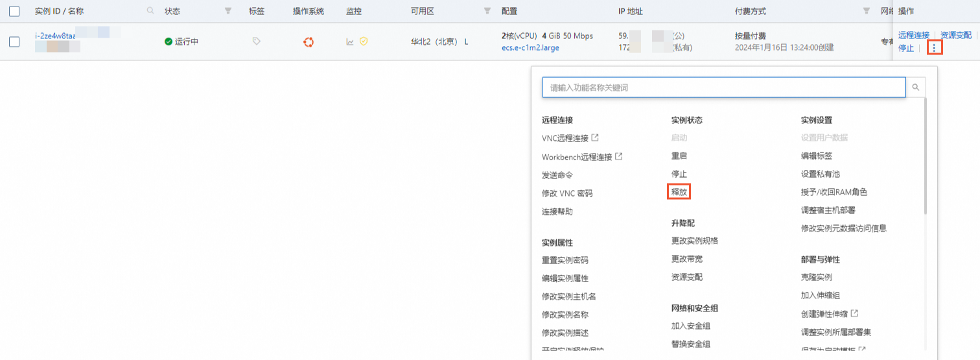Click the 监控 column header

[354, 11]
